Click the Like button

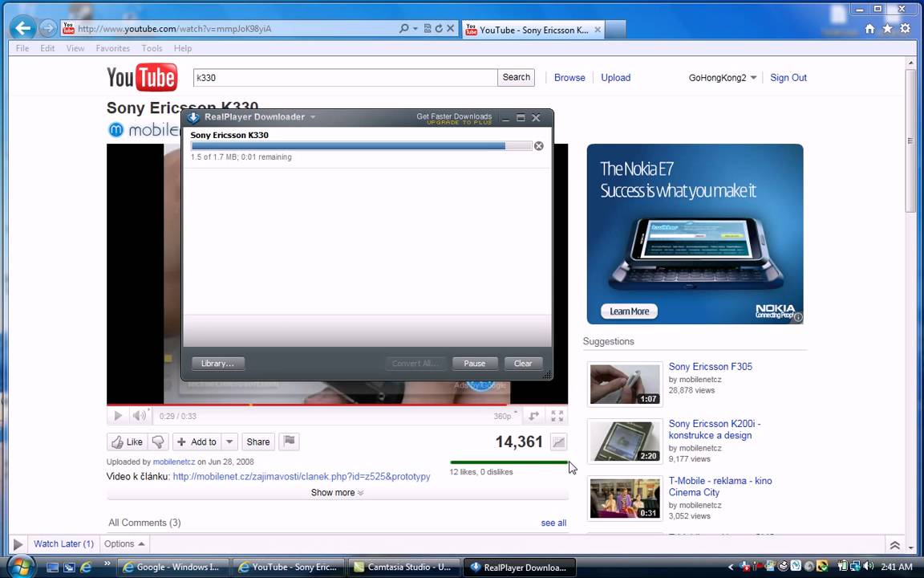[x=128, y=442]
